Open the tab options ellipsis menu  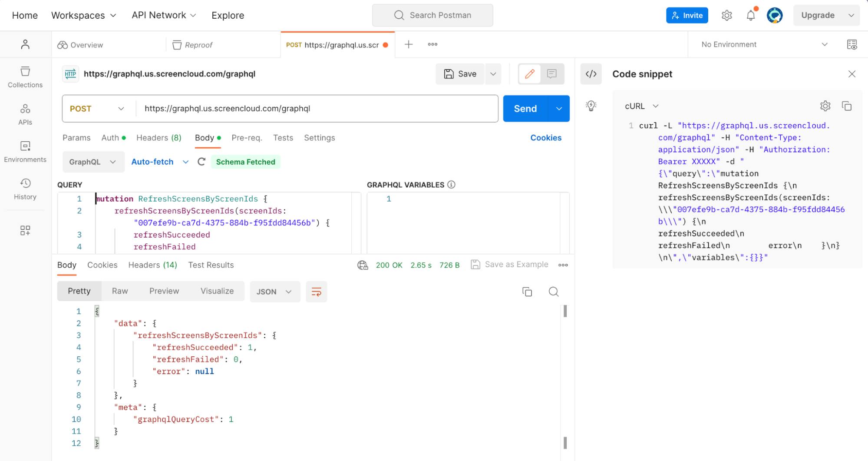pos(432,44)
